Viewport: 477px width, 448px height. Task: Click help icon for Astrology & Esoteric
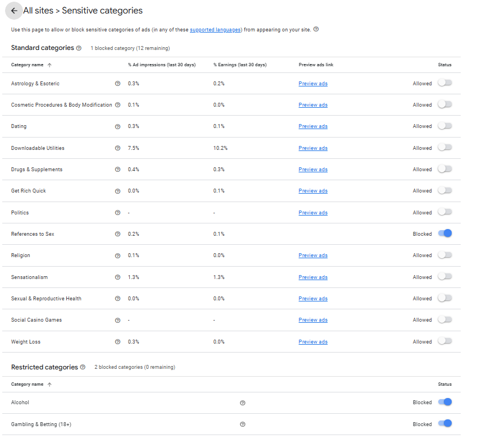117,84
